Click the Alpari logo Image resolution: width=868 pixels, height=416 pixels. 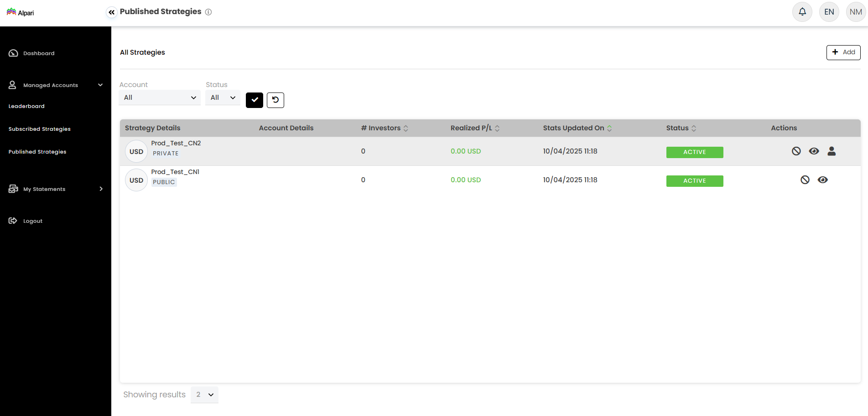click(20, 12)
